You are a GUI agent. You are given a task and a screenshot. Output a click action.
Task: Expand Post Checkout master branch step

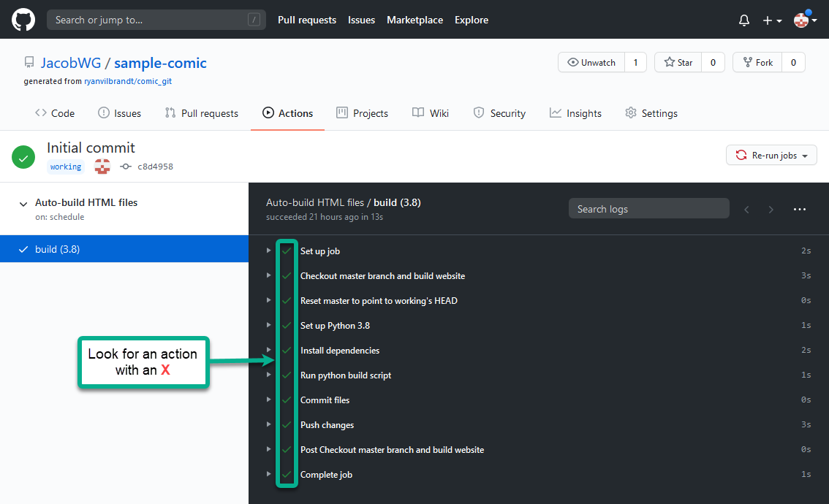(268, 449)
